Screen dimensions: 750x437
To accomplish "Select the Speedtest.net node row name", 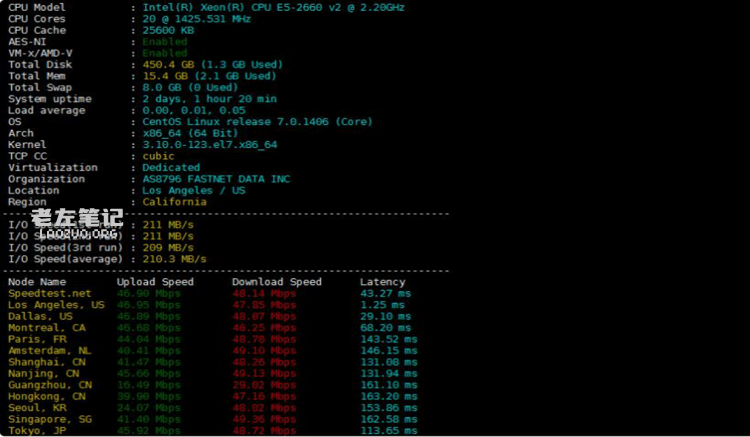I will point(49,294).
